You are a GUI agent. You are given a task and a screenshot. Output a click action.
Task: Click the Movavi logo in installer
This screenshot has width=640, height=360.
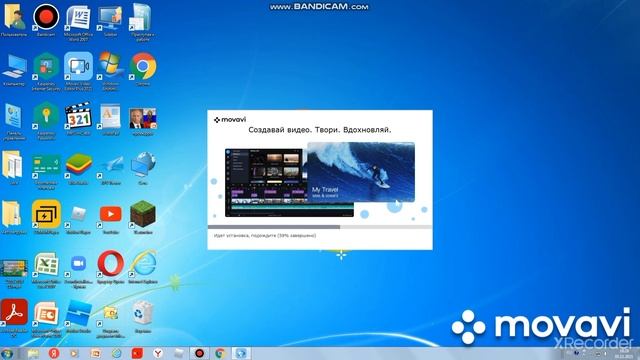(230, 120)
